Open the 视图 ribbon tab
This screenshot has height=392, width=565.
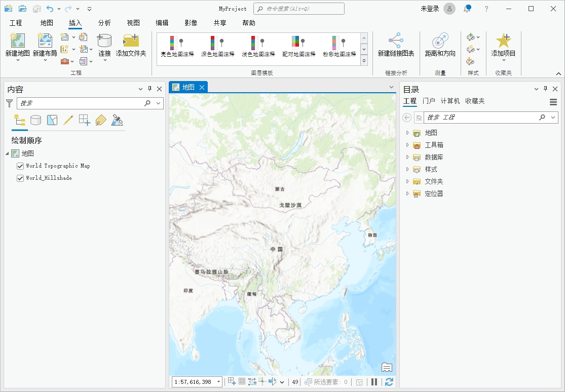[133, 23]
